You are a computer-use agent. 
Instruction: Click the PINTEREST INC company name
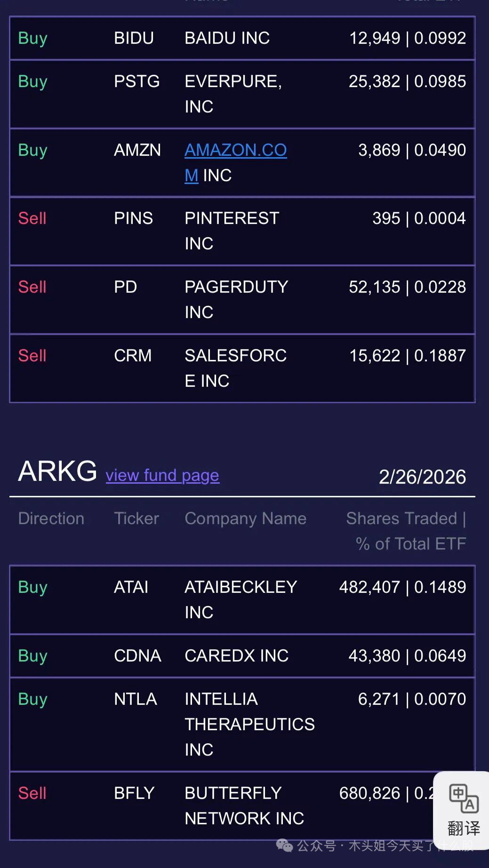point(232,231)
